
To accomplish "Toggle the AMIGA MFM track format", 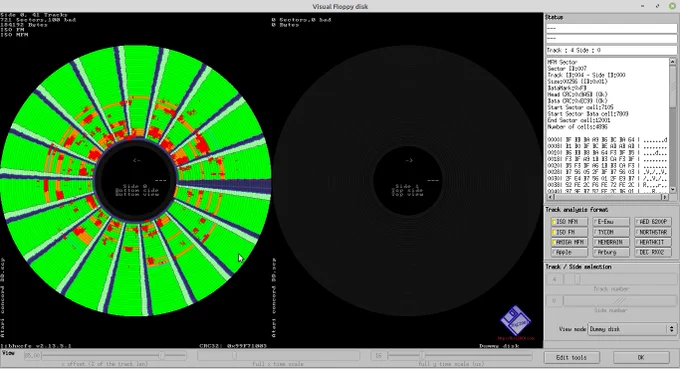I will pos(569,242).
